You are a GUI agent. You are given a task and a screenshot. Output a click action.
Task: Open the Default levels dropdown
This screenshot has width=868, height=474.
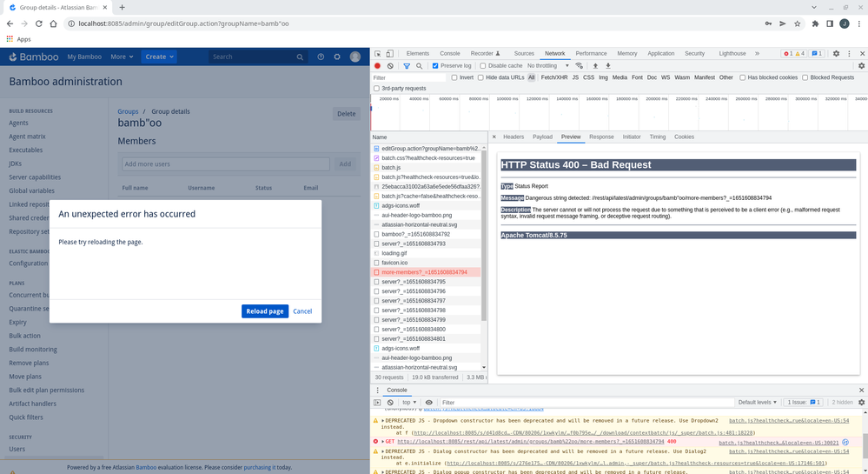[758, 403]
